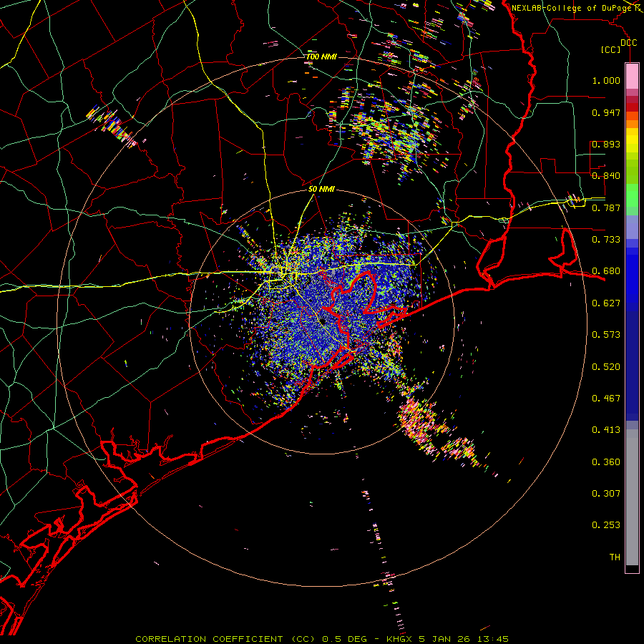644x644 pixels.
Task: Select the 0.893 color scale value
Action: pyautogui.click(x=606, y=144)
